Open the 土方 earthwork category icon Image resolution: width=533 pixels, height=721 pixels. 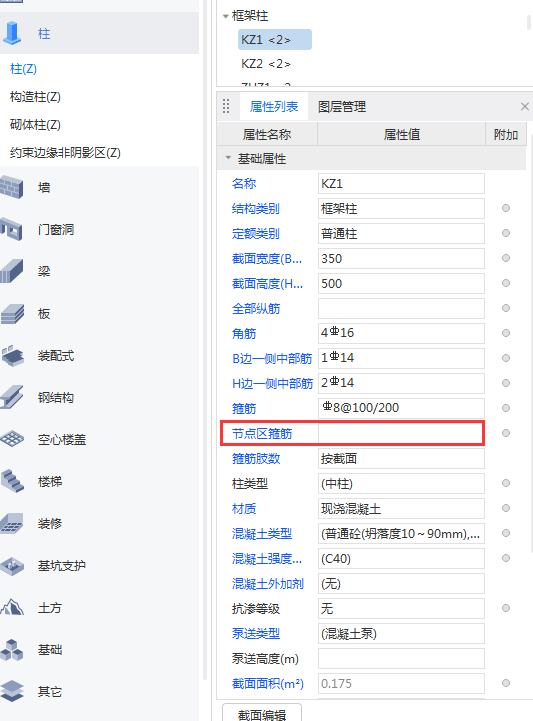click(x=12, y=607)
